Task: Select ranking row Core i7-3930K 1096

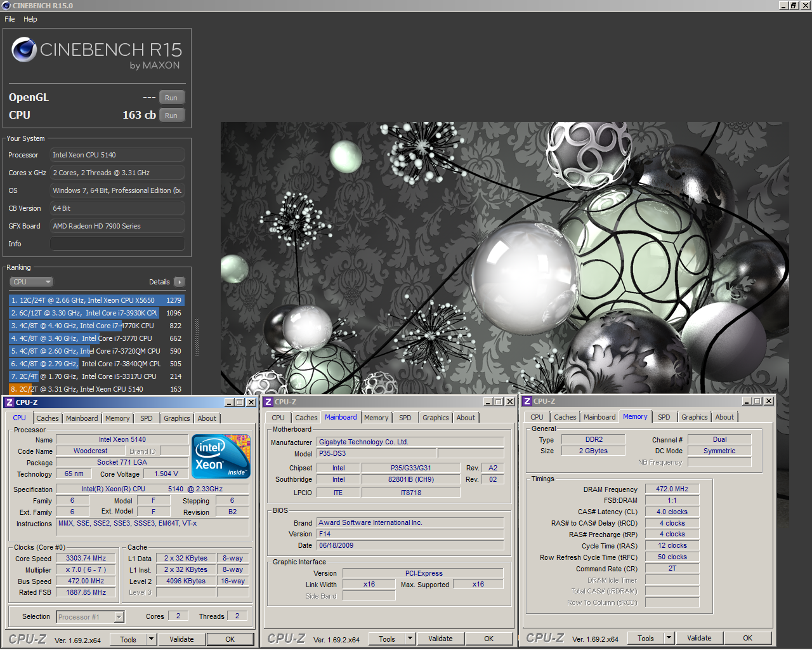Action: tap(96, 313)
